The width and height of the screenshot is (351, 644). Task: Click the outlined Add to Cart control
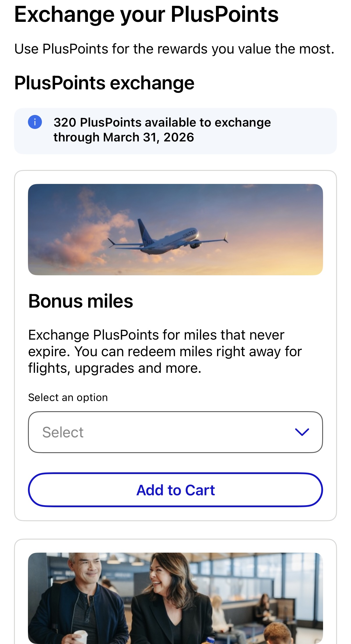tap(175, 490)
